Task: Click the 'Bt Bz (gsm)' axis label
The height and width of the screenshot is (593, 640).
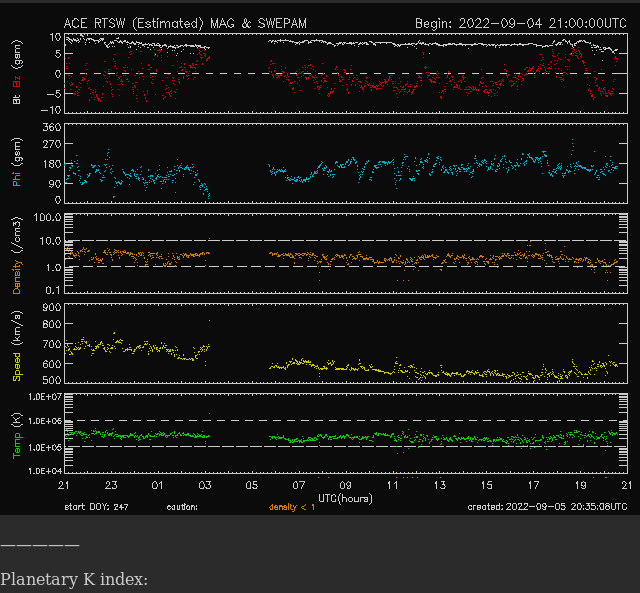Action: coord(17,72)
